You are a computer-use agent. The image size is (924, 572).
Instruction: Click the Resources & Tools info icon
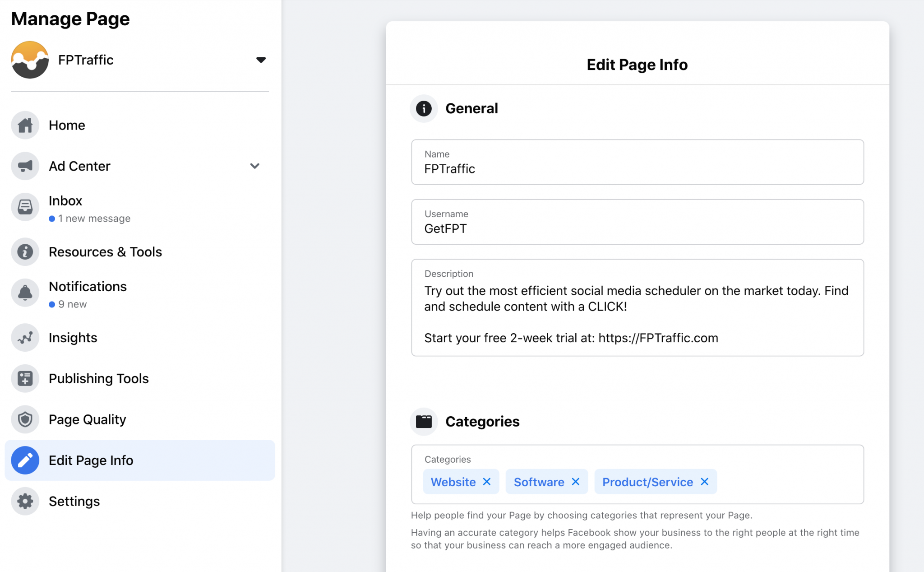tap(25, 251)
